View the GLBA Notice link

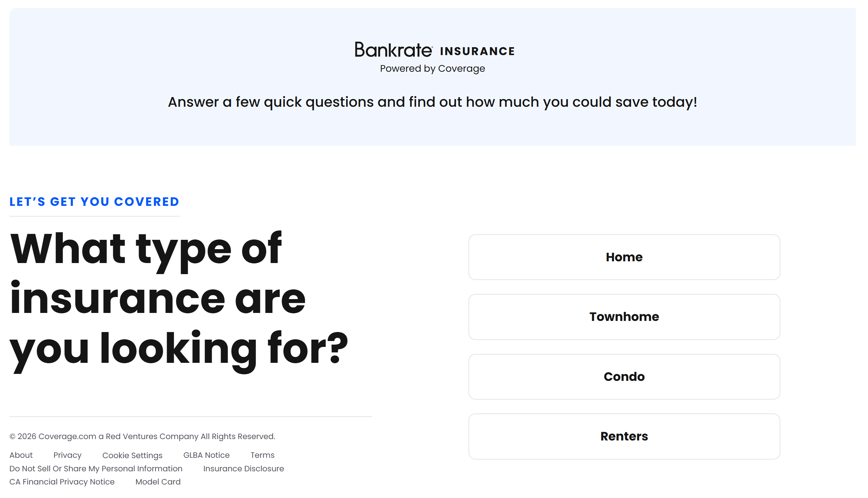206,455
